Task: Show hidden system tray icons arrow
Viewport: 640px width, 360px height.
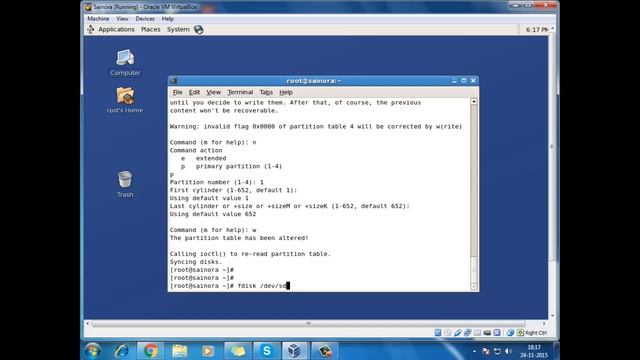Action: (474, 351)
